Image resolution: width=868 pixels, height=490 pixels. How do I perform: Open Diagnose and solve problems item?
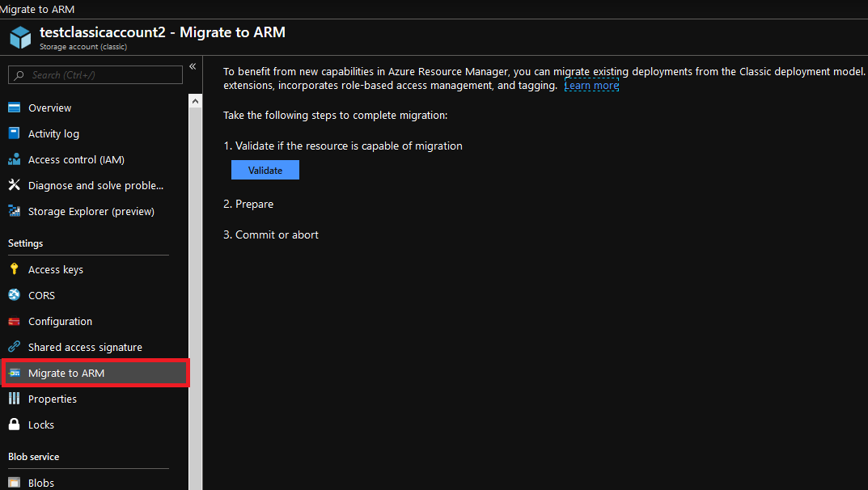(94, 185)
